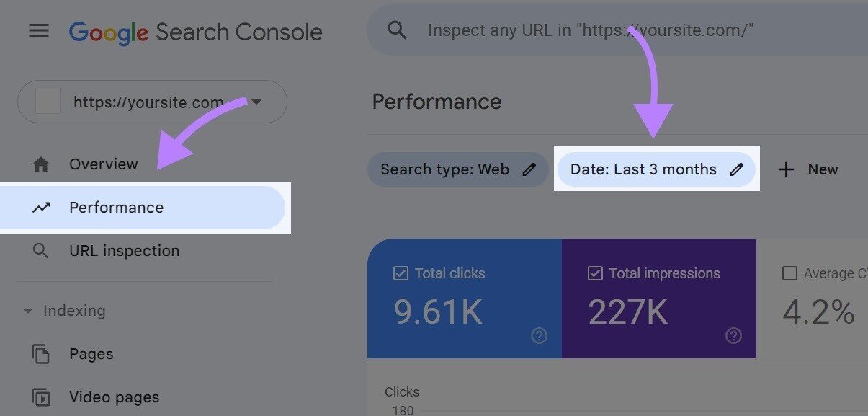868x416 pixels.
Task: Click the Pages document icon
Action: pyautogui.click(x=41, y=353)
